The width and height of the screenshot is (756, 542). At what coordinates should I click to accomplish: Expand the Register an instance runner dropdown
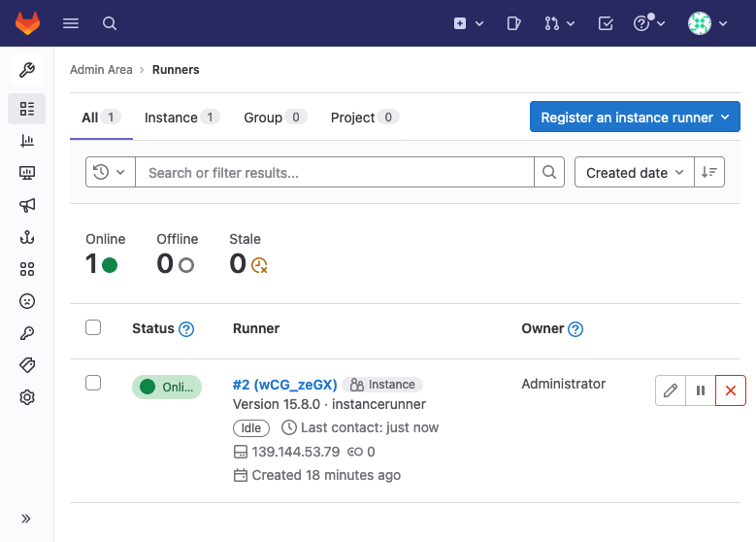click(x=635, y=118)
